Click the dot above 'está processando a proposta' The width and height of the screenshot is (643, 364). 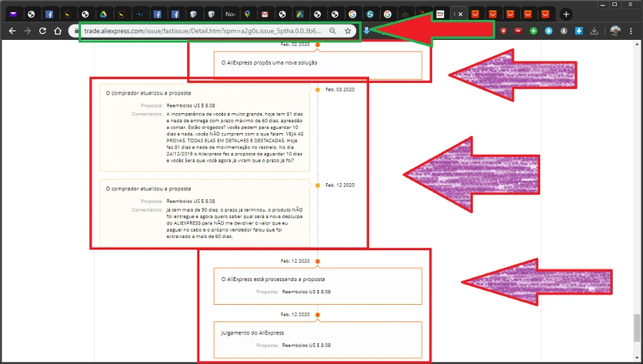pos(318,261)
